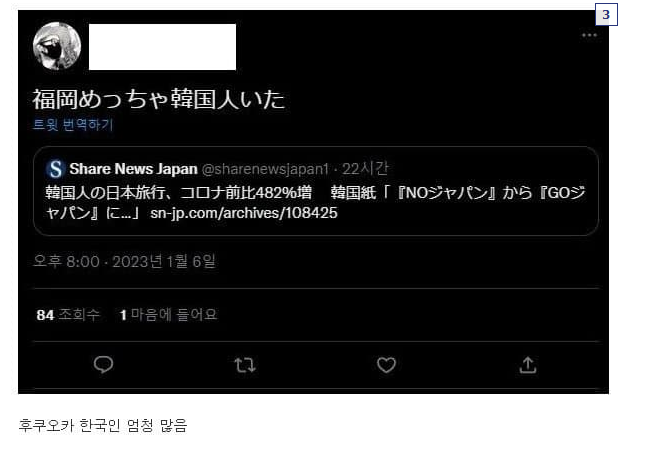Image resolution: width=645 pixels, height=462 pixels.
Task: Click the number 3 badge at top right
Action: click(x=606, y=15)
